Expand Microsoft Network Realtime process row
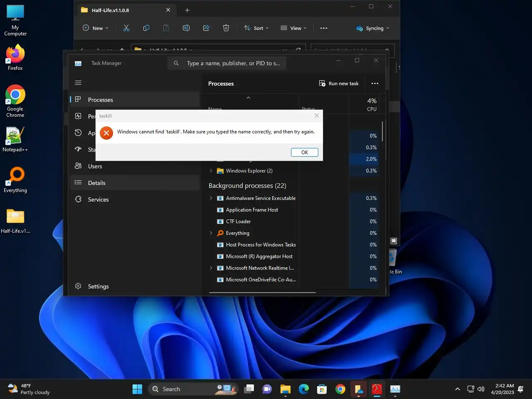This screenshot has height=399, width=532. [x=211, y=268]
